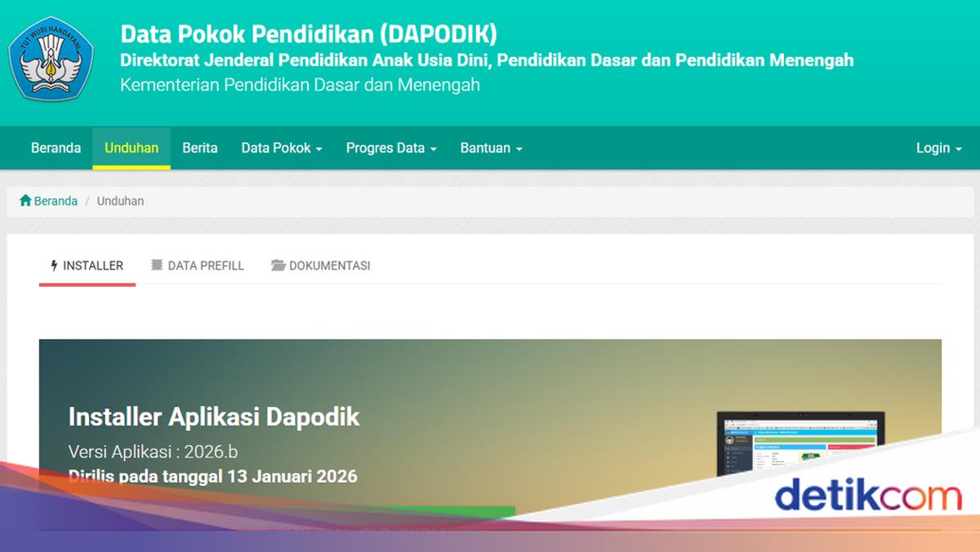Open the Bantuan dropdown
The width and height of the screenshot is (980, 552).
(491, 148)
